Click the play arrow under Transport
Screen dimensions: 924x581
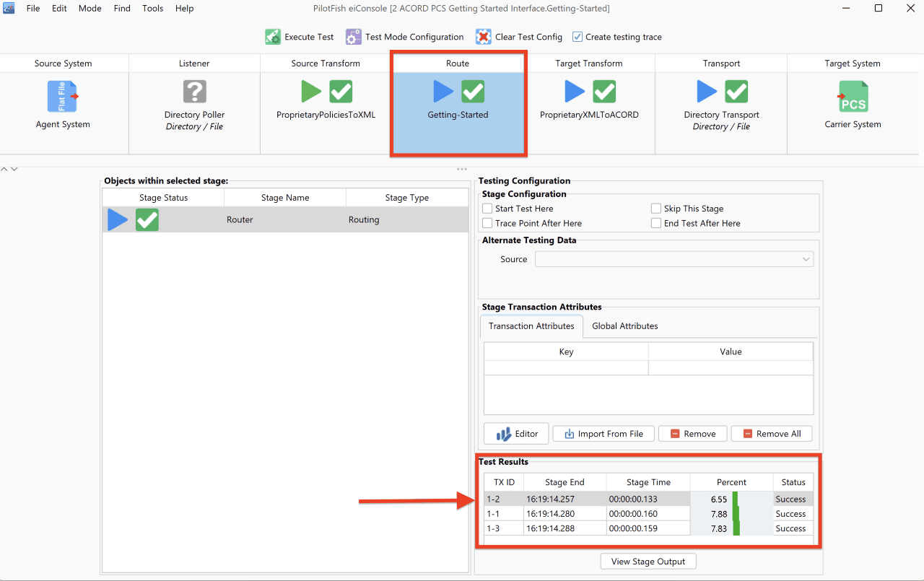tap(707, 92)
